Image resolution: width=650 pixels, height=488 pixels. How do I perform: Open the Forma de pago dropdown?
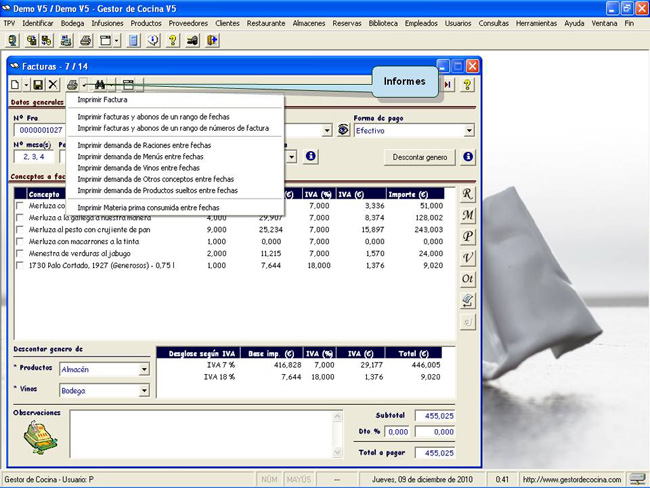pos(468,131)
